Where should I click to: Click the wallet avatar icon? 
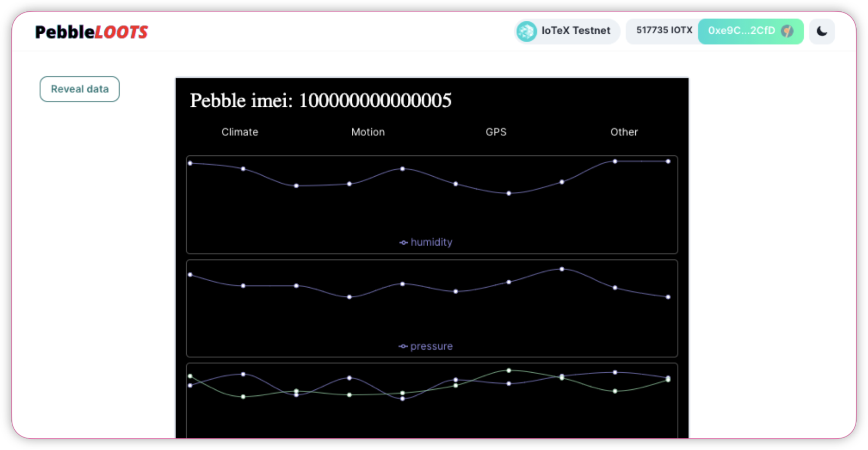tap(787, 31)
